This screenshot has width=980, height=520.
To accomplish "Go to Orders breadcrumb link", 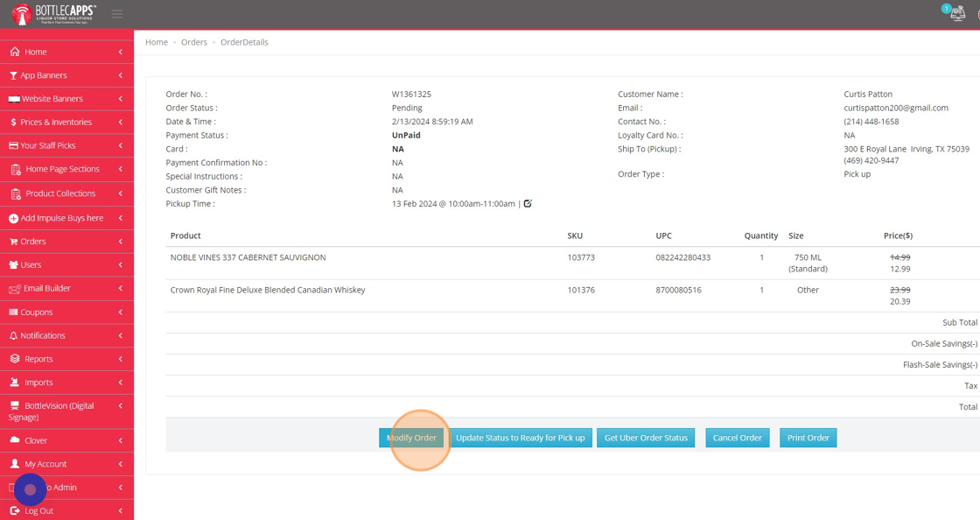I will pos(193,42).
